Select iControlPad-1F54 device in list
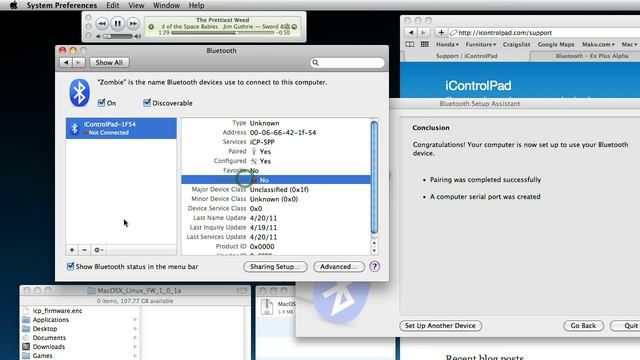640x360 pixels. (121, 128)
